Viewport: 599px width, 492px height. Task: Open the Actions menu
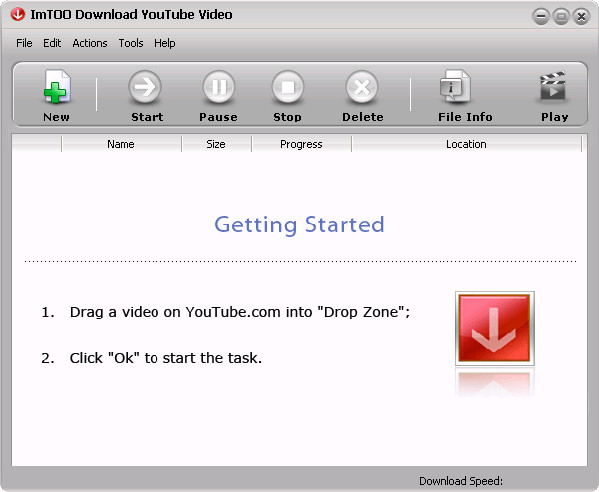coord(90,43)
